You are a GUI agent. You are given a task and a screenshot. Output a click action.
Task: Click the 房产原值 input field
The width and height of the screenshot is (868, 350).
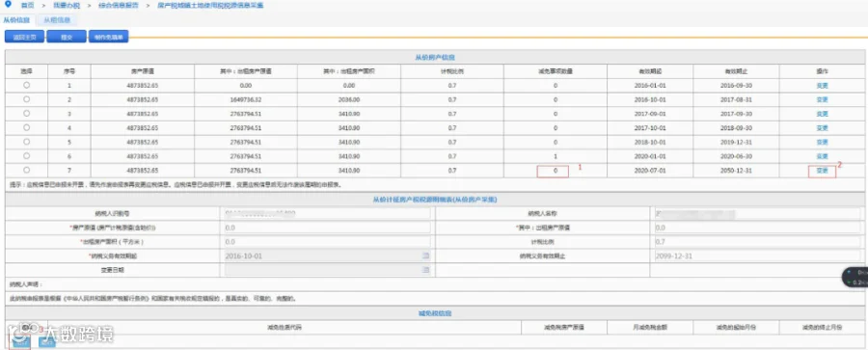pos(327,228)
